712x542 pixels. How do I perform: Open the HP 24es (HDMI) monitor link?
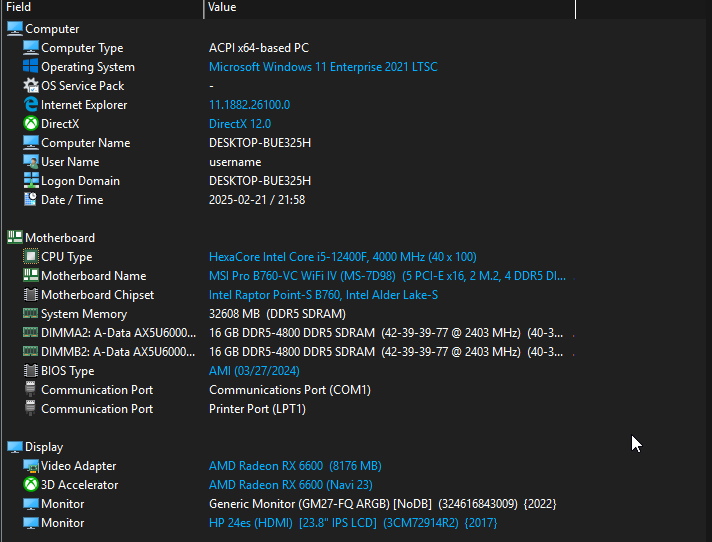point(353,523)
